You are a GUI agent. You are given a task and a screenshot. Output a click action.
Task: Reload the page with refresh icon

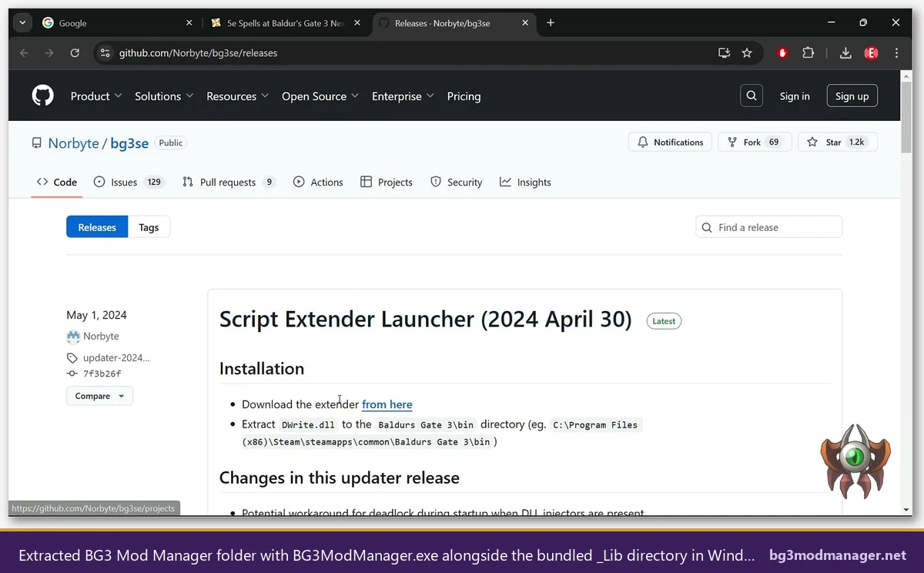(x=75, y=53)
